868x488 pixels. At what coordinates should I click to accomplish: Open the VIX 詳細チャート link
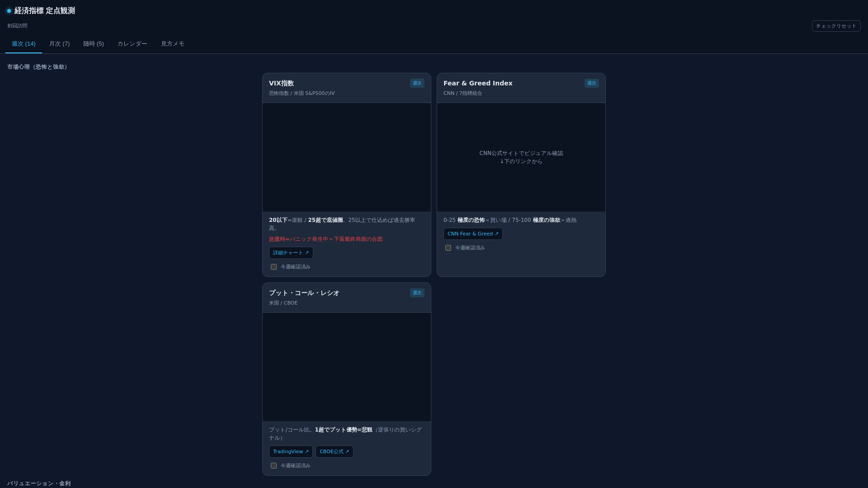[291, 253]
